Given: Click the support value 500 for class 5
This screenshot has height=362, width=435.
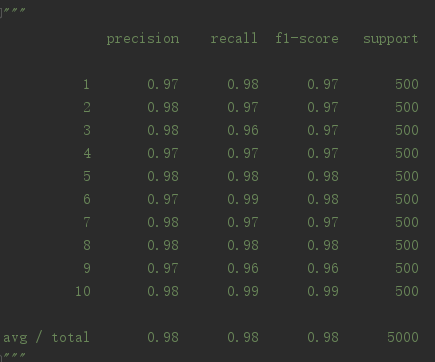Looking at the screenshot, I should [x=407, y=176].
